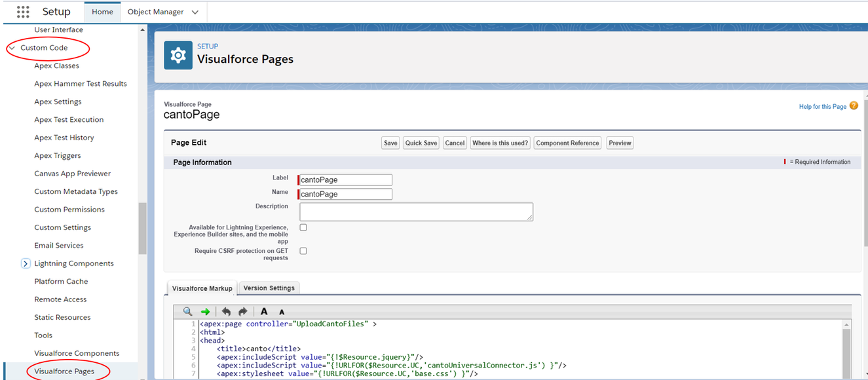
Task: Click the search magnifier in the code editor
Action: [x=188, y=312]
